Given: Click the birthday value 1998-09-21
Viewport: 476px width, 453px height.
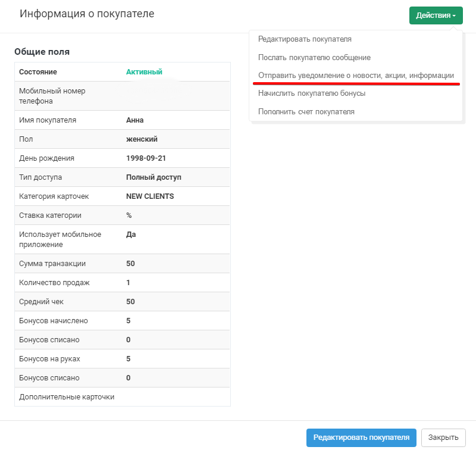Looking at the screenshot, I should click(x=146, y=158).
